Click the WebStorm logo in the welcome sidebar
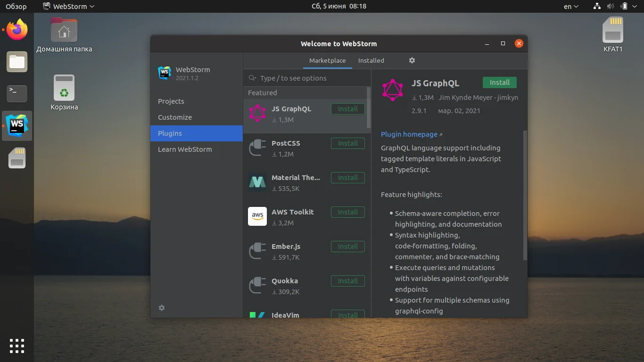The image size is (644, 362). pyautogui.click(x=164, y=73)
